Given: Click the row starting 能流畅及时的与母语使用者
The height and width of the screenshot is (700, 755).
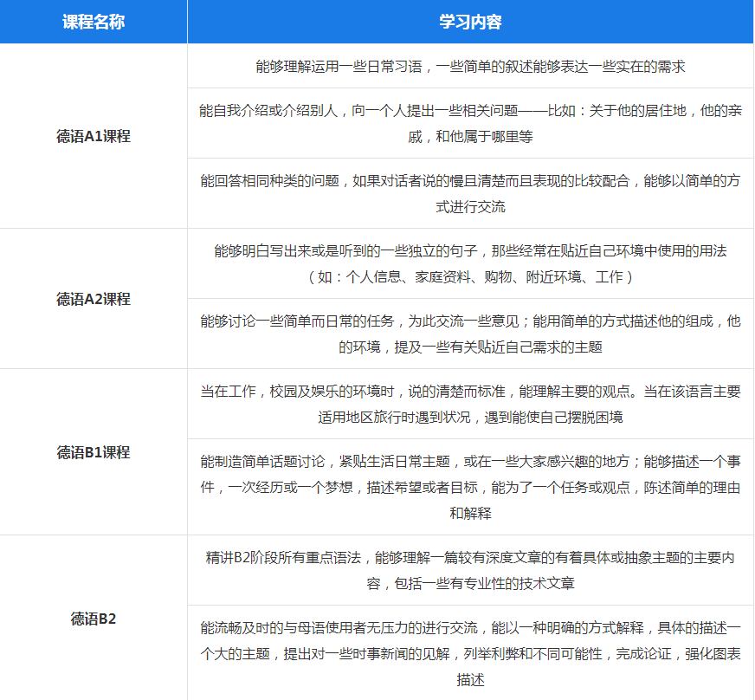Looking at the screenshot, I should point(470,653).
